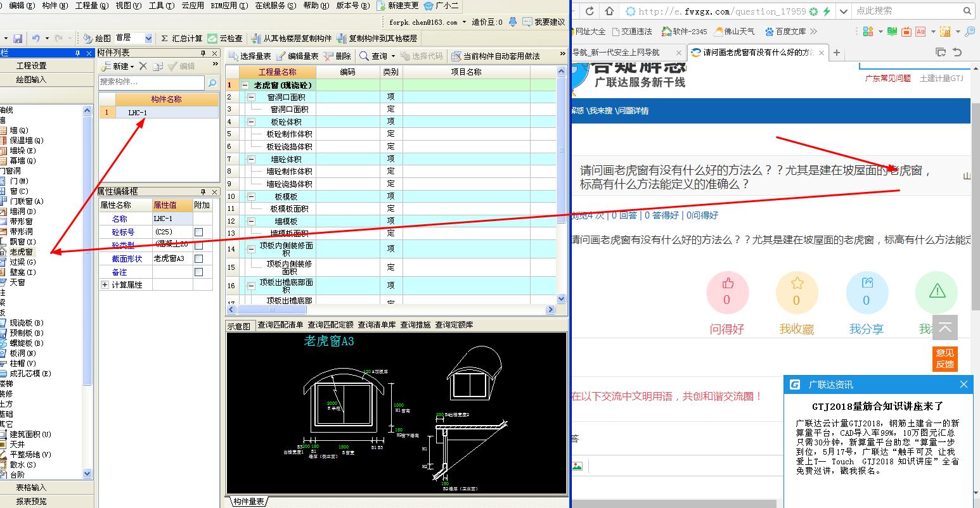Switch to 查询匹配清单 tab

point(280,325)
